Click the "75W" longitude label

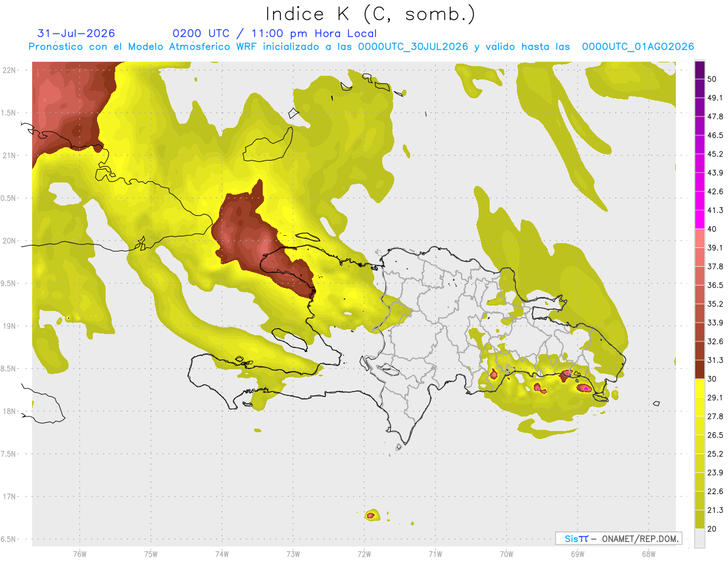pos(150,555)
